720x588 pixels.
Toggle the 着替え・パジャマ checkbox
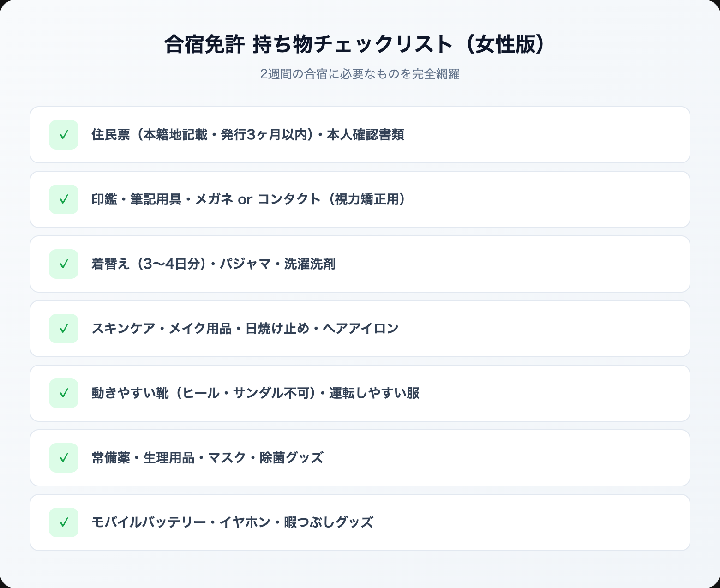64,264
